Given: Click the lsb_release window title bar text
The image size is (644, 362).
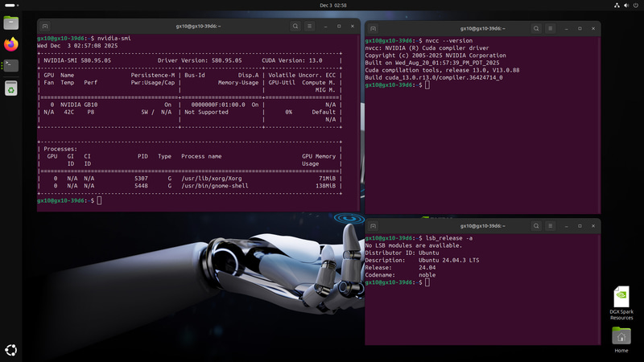Looking at the screenshot, I should (x=482, y=226).
